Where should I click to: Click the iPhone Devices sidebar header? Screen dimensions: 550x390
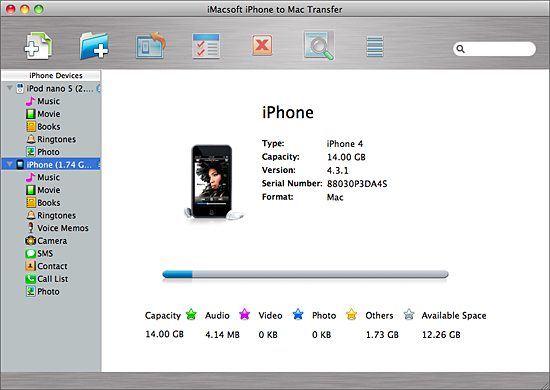(51, 75)
